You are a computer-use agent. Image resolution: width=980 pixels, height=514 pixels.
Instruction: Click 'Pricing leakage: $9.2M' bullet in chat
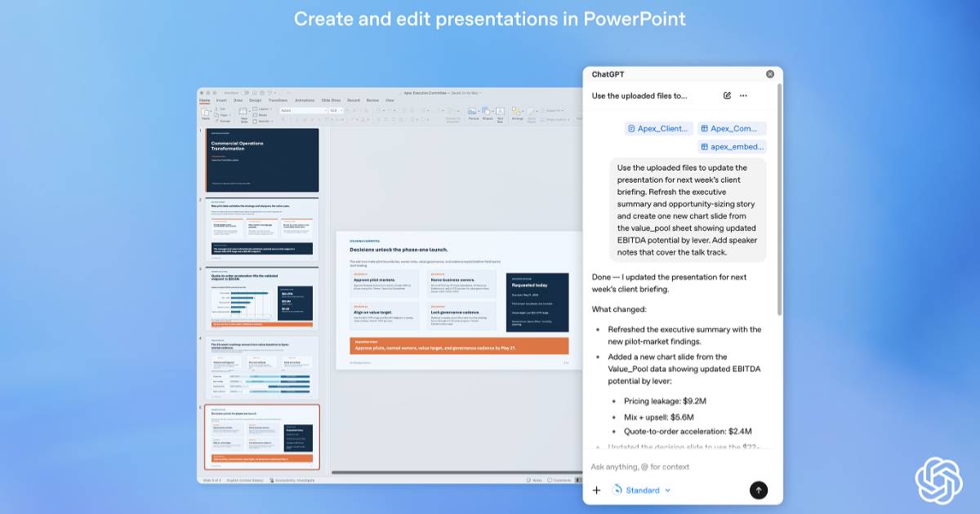pyautogui.click(x=665, y=401)
